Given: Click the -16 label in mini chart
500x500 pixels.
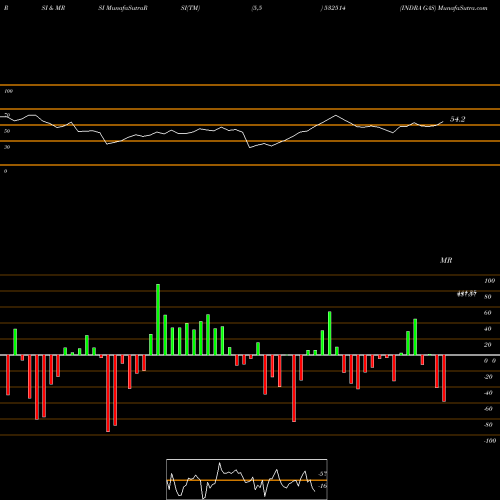Looking at the screenshot, I should [x=322, y=486].
